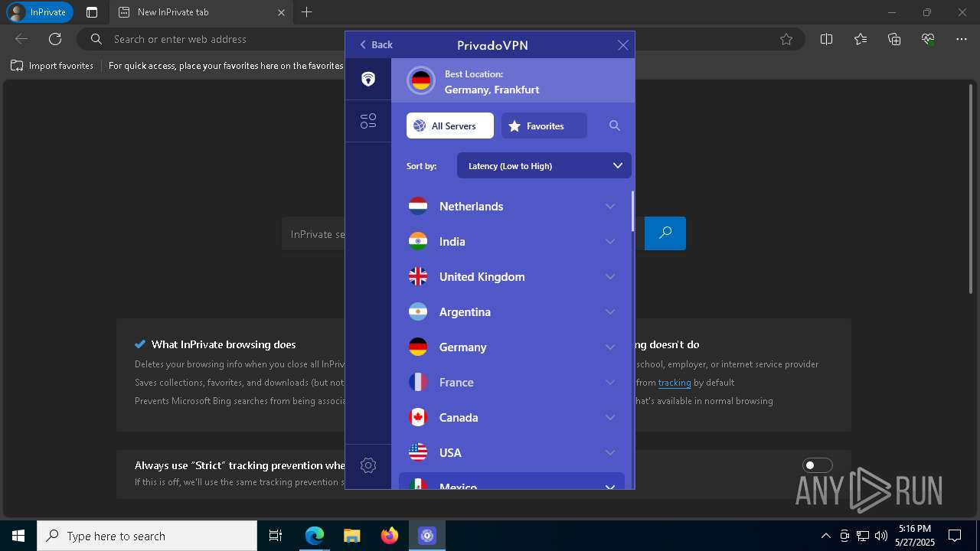This screenshot has width=980, height=551.
Task: Select the New InPrivate tab
Action: point(201,12)
